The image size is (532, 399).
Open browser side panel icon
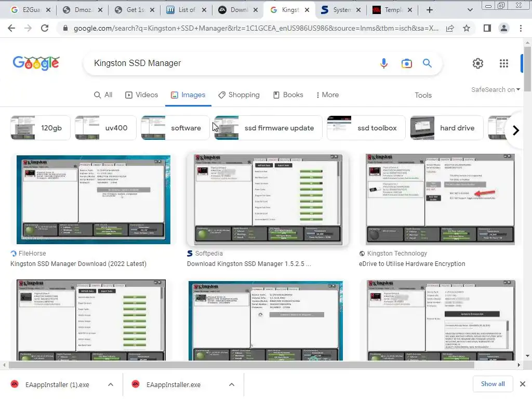click(487, 28)
